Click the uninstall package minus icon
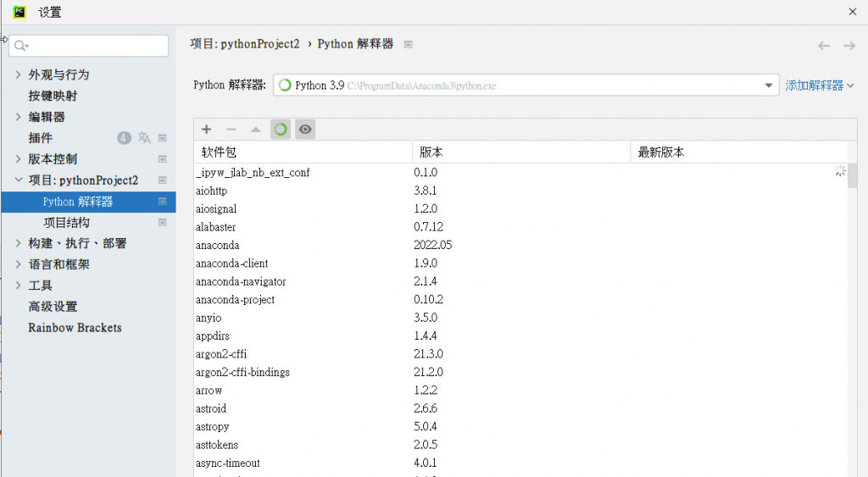868x477 pixels. 231,129
